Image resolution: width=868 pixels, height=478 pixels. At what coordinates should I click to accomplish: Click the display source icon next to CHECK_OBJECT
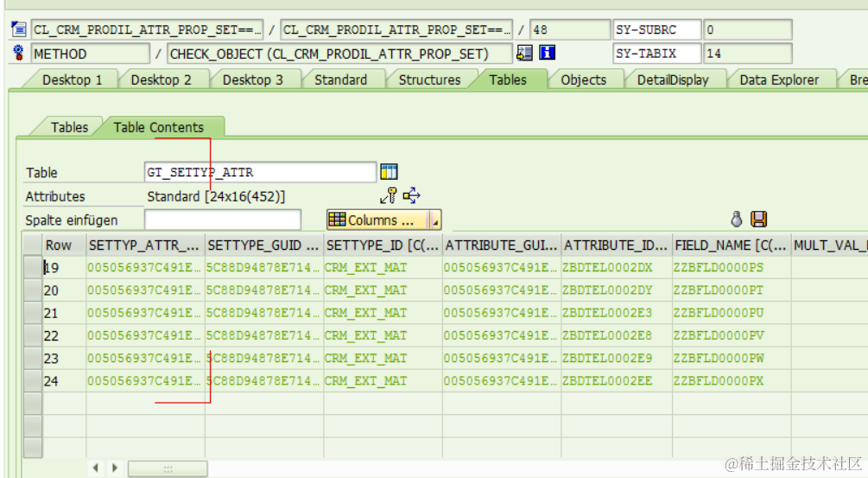pyautogui.click(x=524, y=53)
